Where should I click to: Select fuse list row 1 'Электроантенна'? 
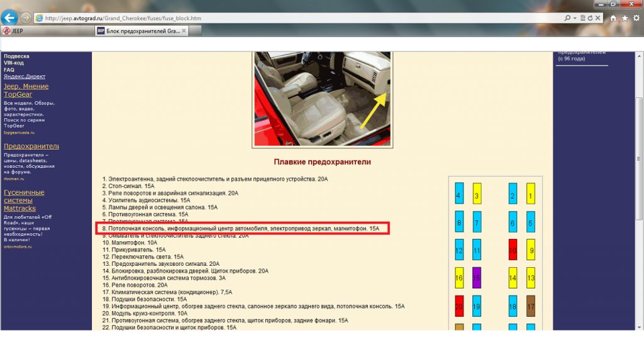coord(215,179)
